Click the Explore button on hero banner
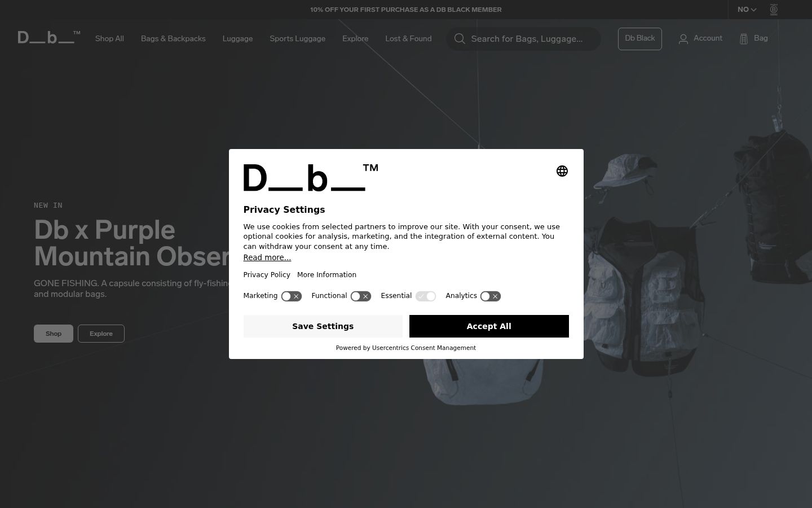 [x=101, y=334]
